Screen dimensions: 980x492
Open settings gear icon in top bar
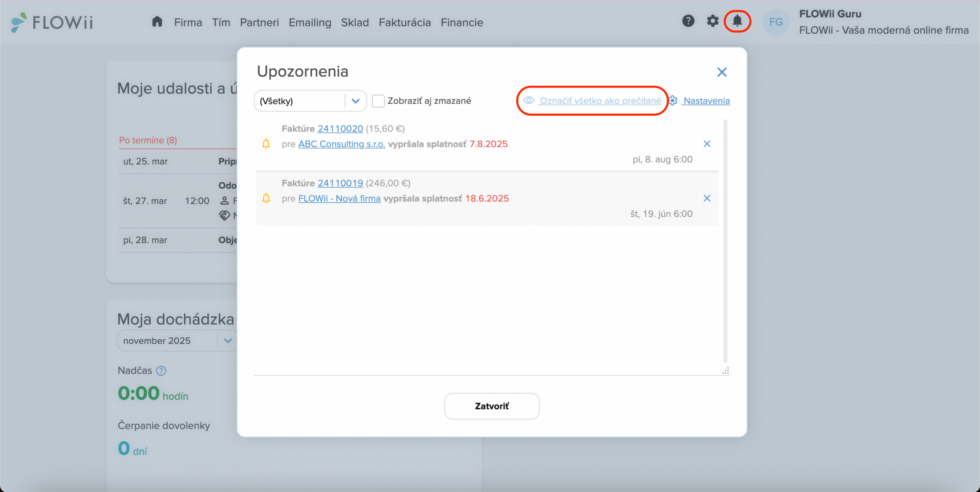click(x=712, y=21)
